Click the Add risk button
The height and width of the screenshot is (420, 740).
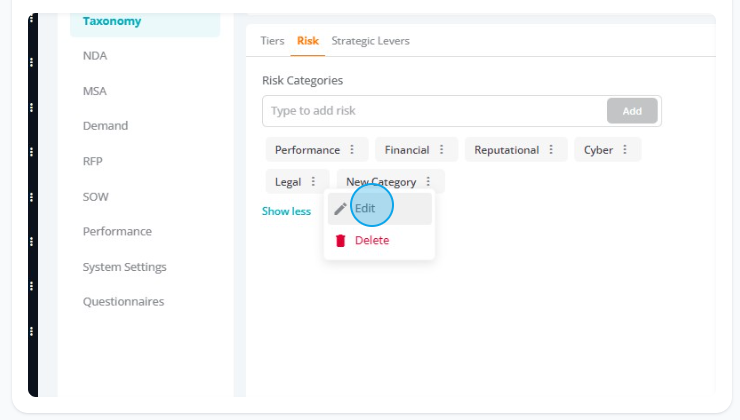click(x=632, y=111)
